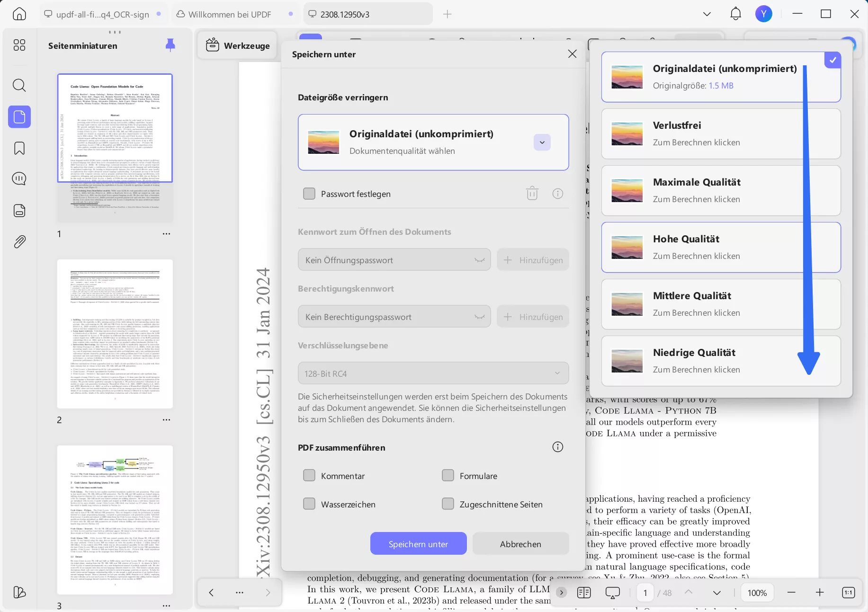Show the Kein Berechtigungspasswort field's hidden text
The width and height of the screenshot is (868, 612).
point(480,317)
